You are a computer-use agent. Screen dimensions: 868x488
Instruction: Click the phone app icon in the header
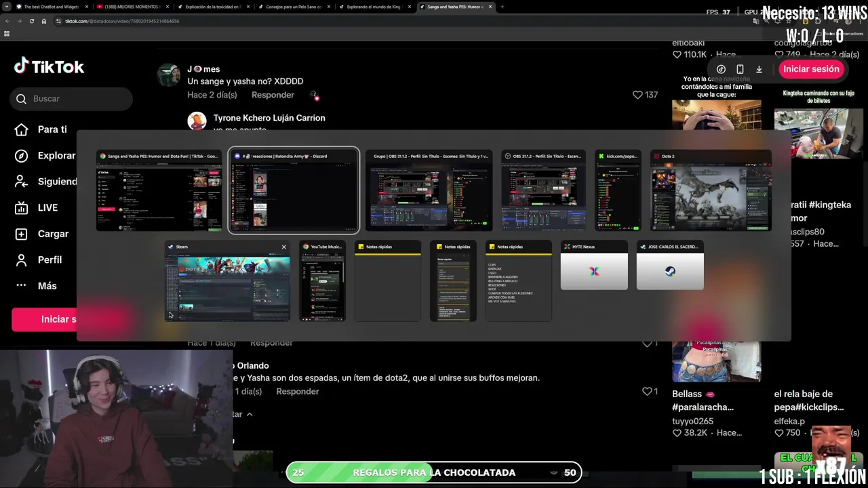tap(740, 69)
